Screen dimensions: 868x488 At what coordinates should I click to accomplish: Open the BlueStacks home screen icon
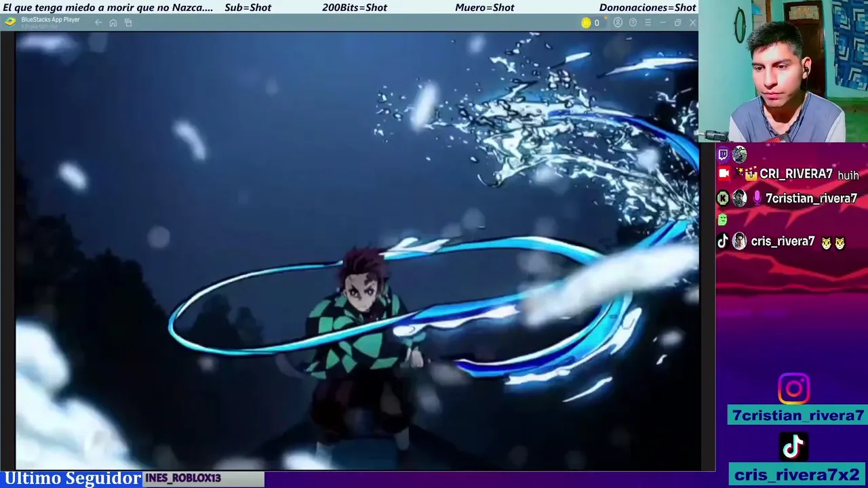[113, 22]
